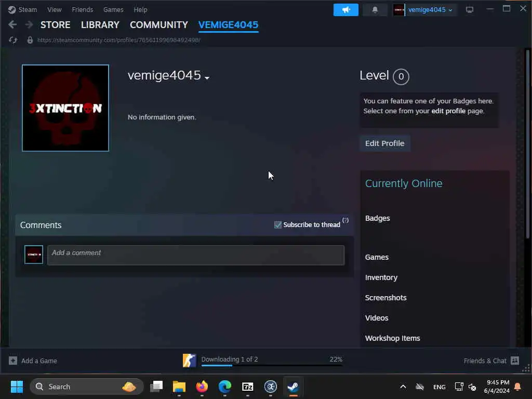Screen dimensions: 532x399
Task: Open the Workshop Items link
Action: coord(392,338)
